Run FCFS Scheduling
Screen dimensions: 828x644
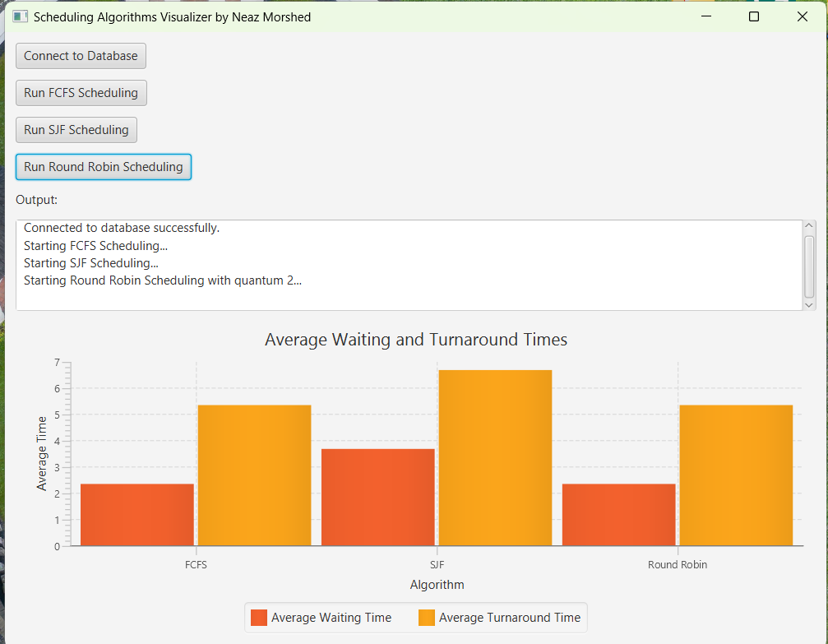point(81,93)
